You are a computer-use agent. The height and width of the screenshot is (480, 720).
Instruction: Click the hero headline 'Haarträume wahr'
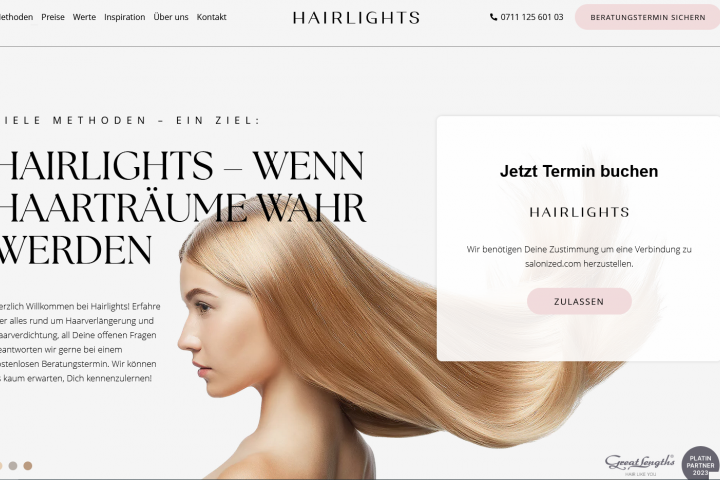pos(182,208)
